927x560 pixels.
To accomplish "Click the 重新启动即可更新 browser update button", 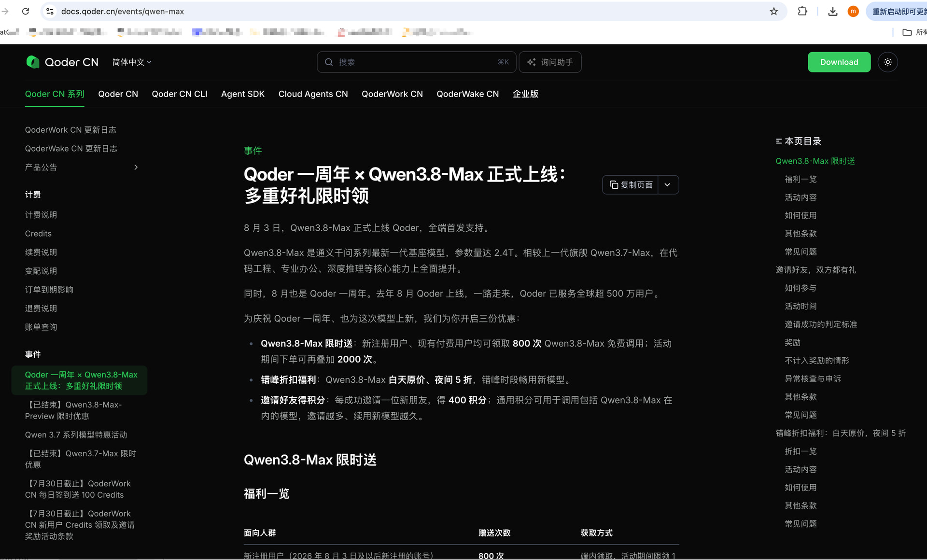I will [x=897, y=11].
